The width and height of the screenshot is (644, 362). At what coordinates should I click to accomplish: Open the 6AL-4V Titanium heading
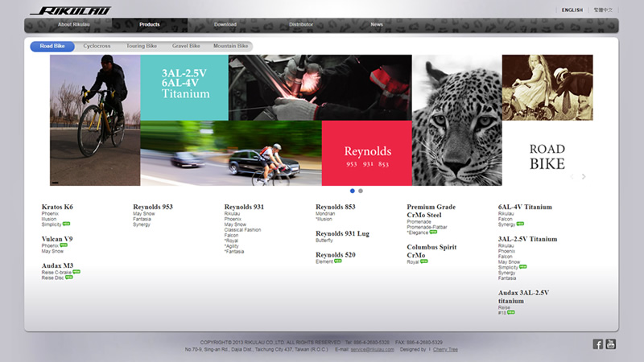[x=525, y=207]
